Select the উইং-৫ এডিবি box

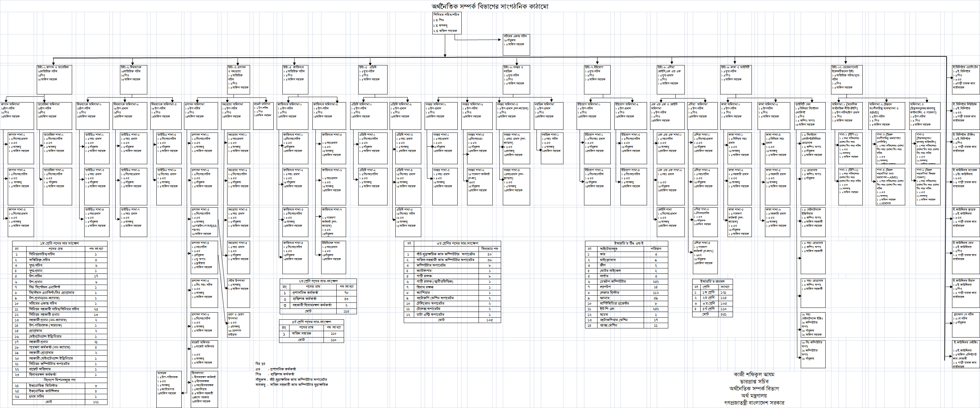tap(372, 79)
